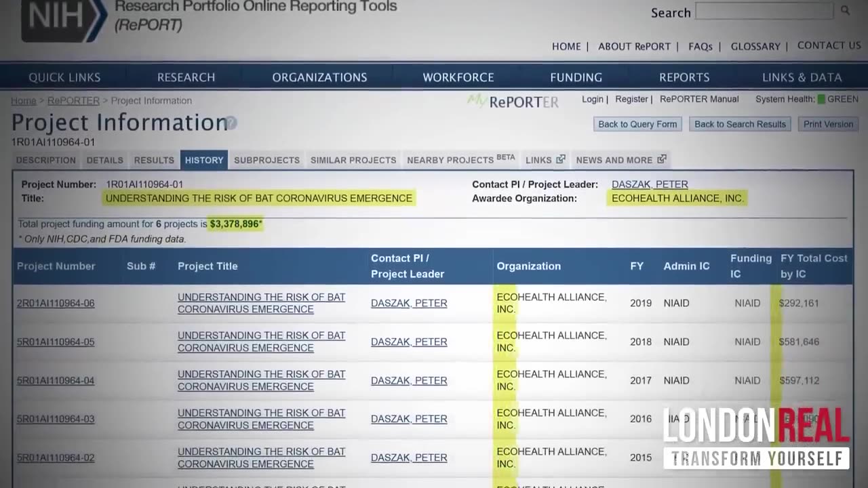The image size is (868, 488).
Task: Sort by Organization column header
Action: [528, 266]
